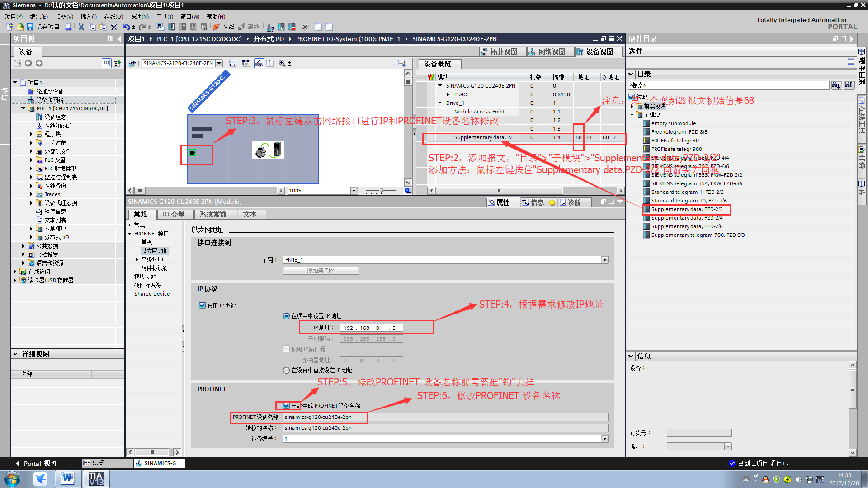Image resolution: width=868 pixels, height=488 pixels.
Task: Select the set IP address directly at device (在设备中直接设定 IP 地址) option
Action: pyautogui.click(x=286, y=371)
